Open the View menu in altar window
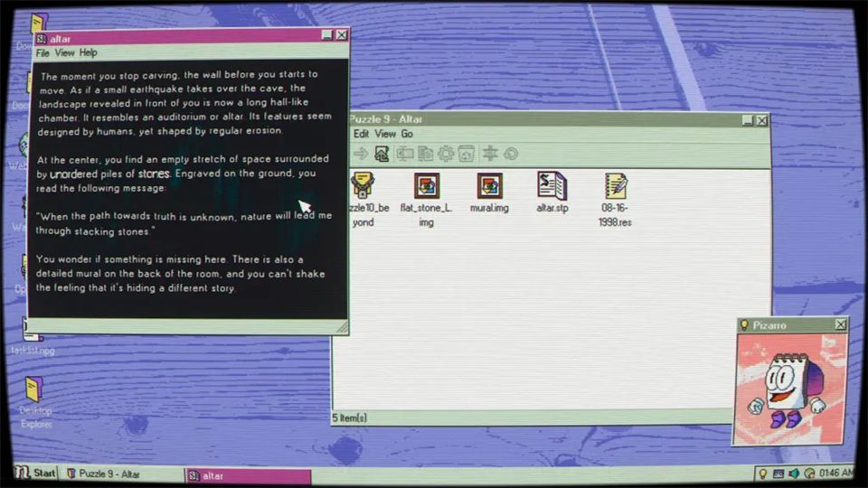868x488 pixels. point(64,53)
